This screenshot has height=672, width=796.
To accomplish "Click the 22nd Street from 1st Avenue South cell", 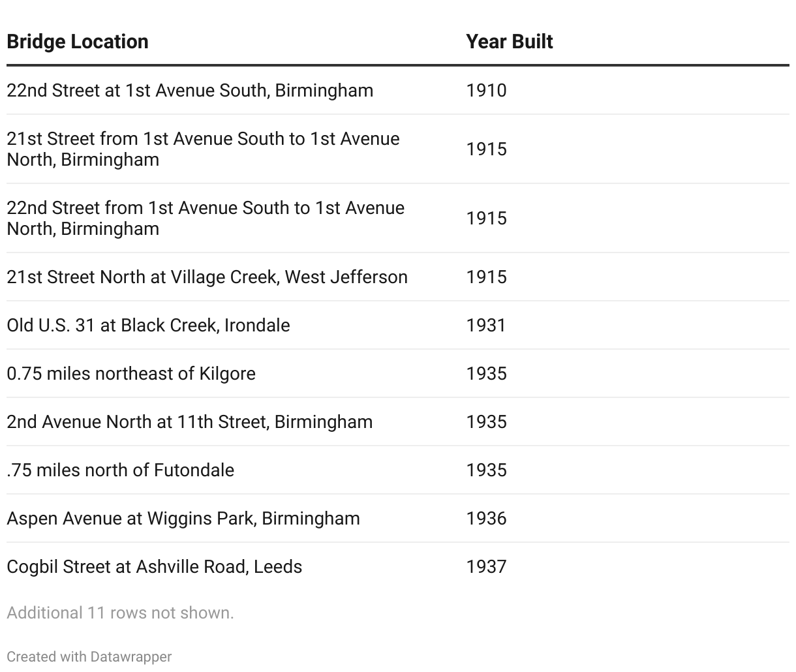I will [x=206, y=218].
